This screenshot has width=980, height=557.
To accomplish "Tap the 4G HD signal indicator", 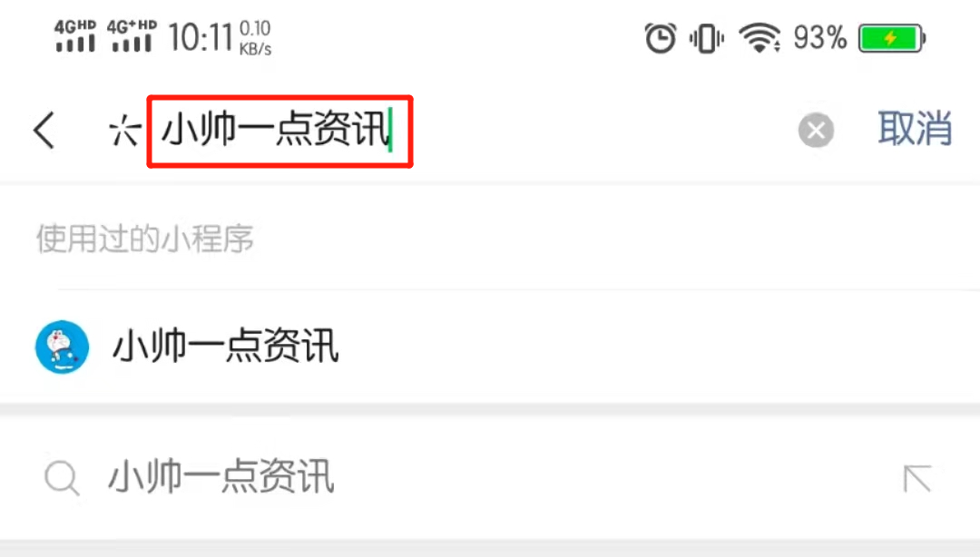I will [x=75, y=35].
